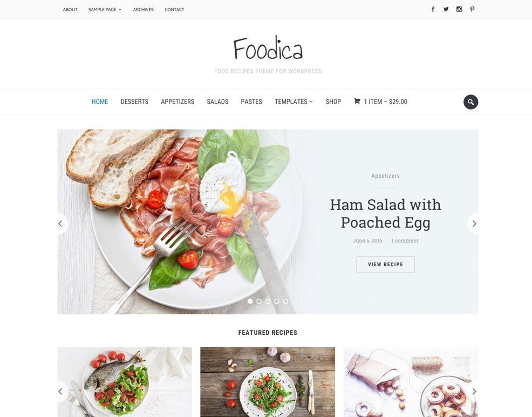
Task: Go to previous slide in hero slider
Action: [x=61, y=224]
